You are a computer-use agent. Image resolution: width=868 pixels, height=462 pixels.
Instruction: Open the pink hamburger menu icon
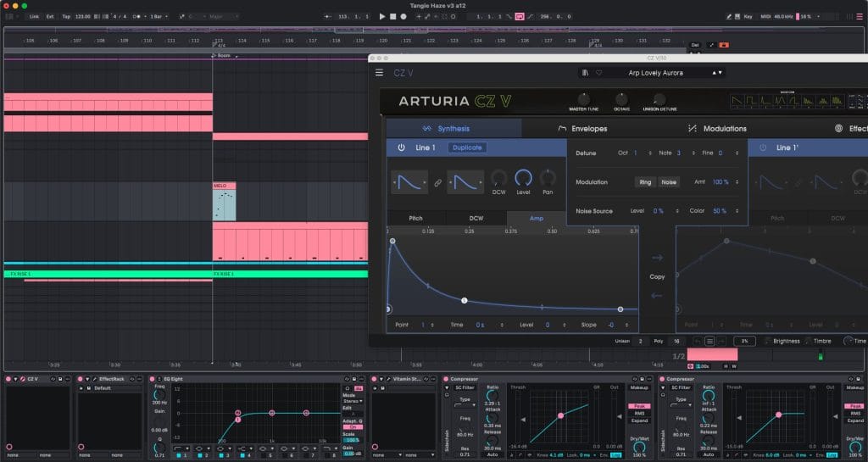(x=860, y=17)
